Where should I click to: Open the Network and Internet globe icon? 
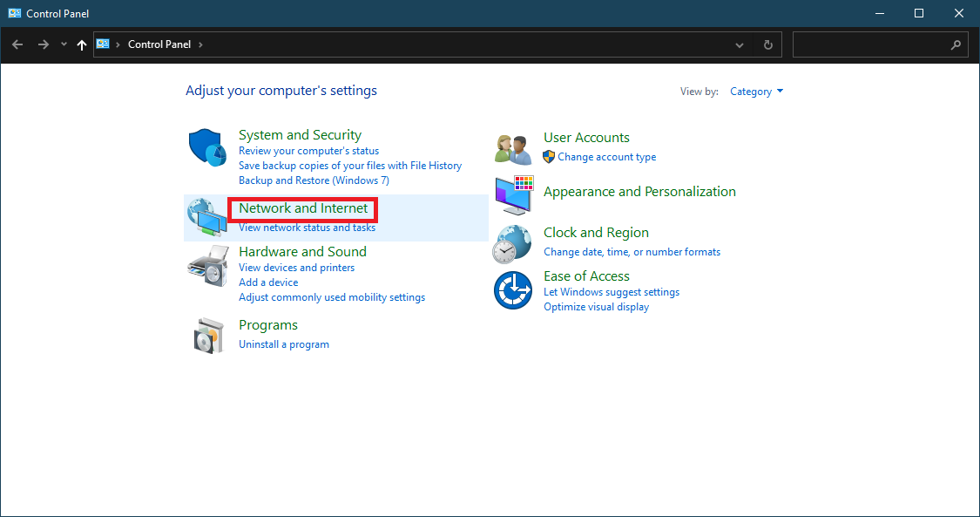[207, 218]
